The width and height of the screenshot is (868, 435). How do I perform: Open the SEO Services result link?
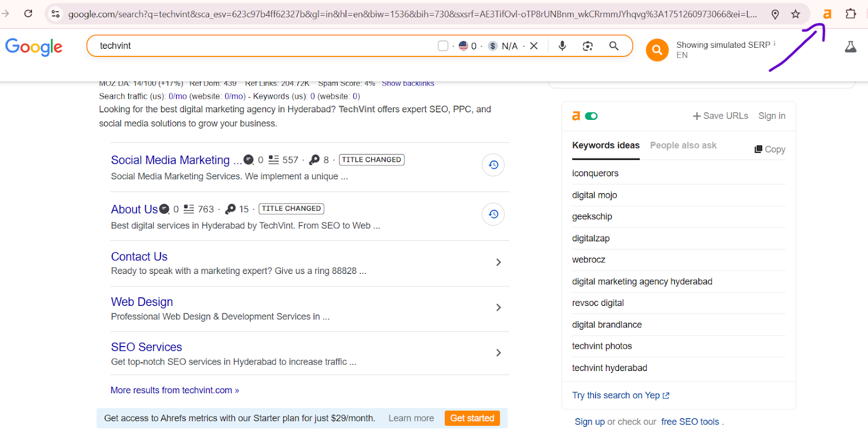click(x=146, y=347)
